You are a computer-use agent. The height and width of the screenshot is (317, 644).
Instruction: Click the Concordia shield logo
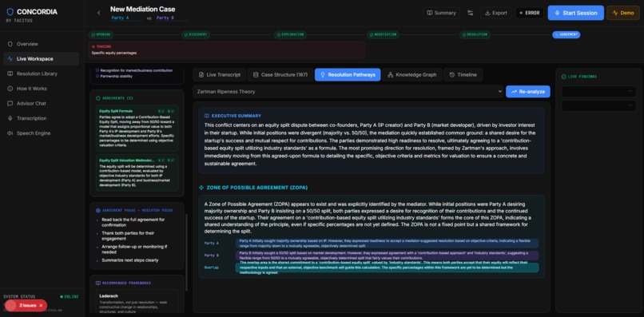[x=10, y=12]
